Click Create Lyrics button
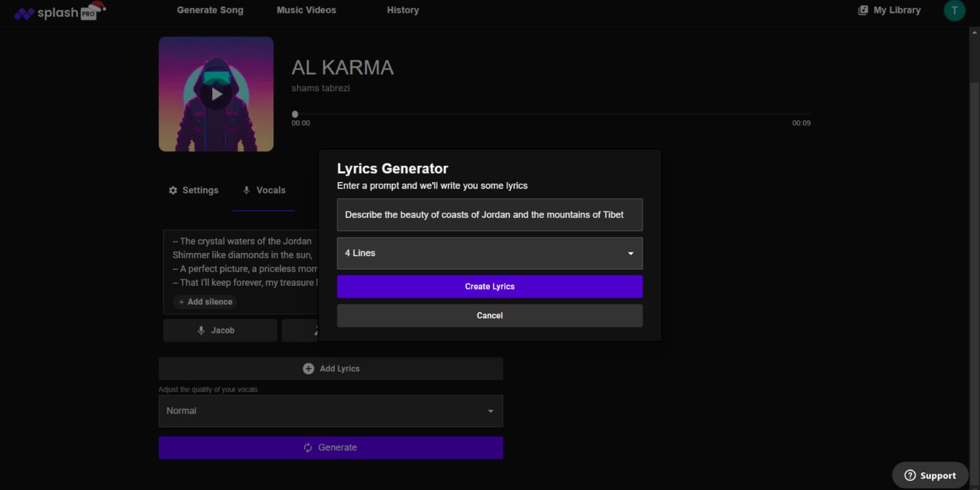The image size is (980, 490). (x=489, y=286)
